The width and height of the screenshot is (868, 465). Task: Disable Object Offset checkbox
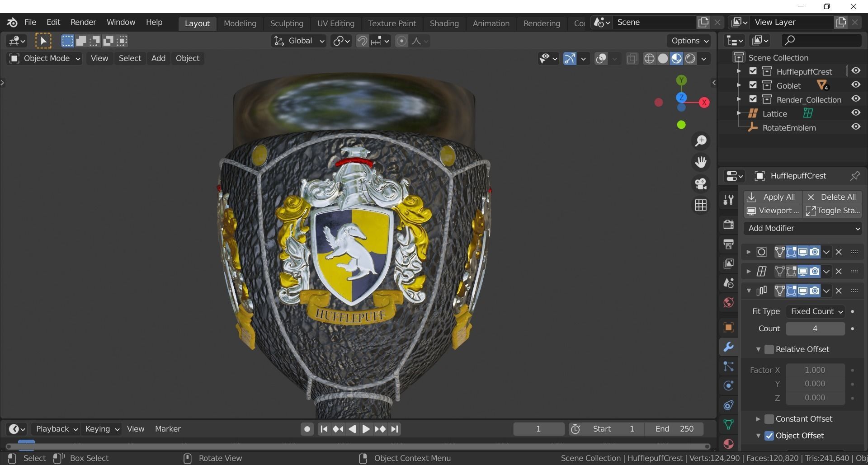tap(769, 436)
